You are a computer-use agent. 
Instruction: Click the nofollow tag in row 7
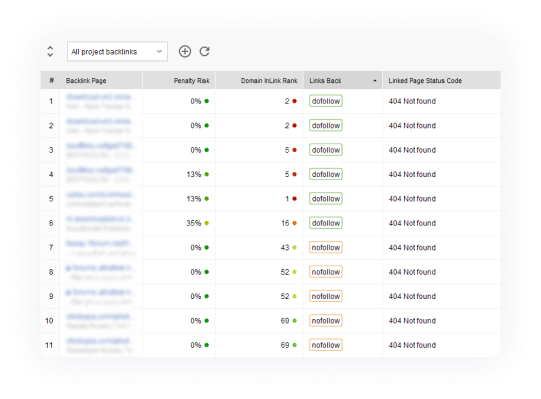326,247
